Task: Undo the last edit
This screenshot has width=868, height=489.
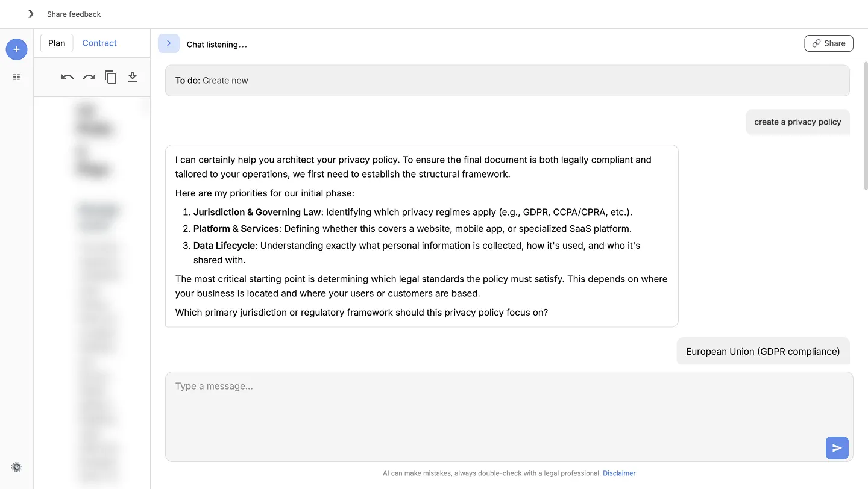Action: coord(68,77)
